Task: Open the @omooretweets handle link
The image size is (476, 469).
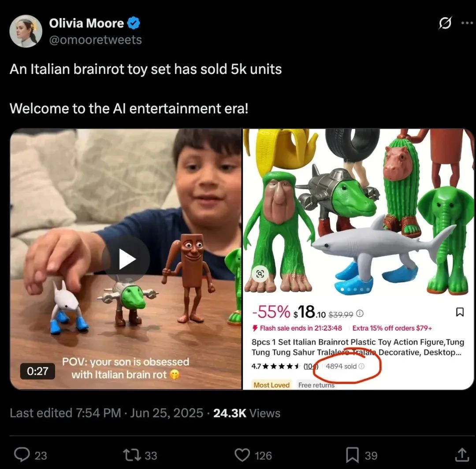Action: click(95, 40)
